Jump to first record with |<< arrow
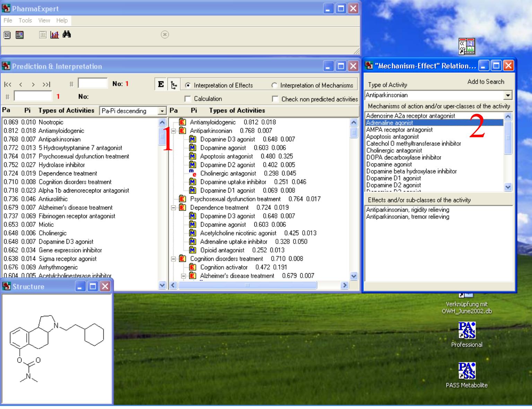Viewport: 532px width, 409px height. pos(8,85)
